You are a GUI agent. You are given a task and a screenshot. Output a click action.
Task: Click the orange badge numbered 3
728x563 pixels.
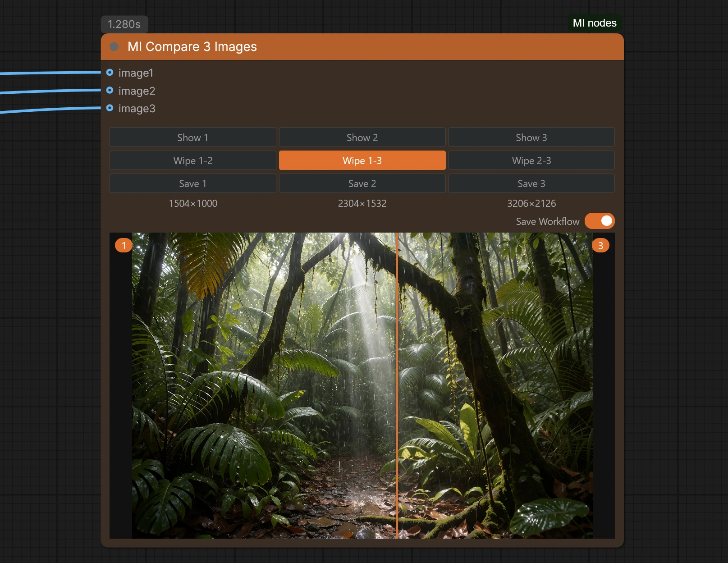[x=600, y=246]
